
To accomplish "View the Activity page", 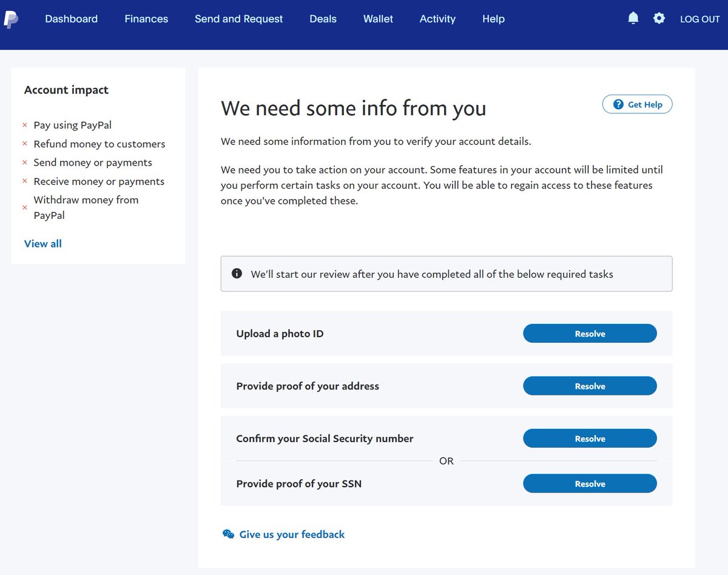I will point(437,19).
